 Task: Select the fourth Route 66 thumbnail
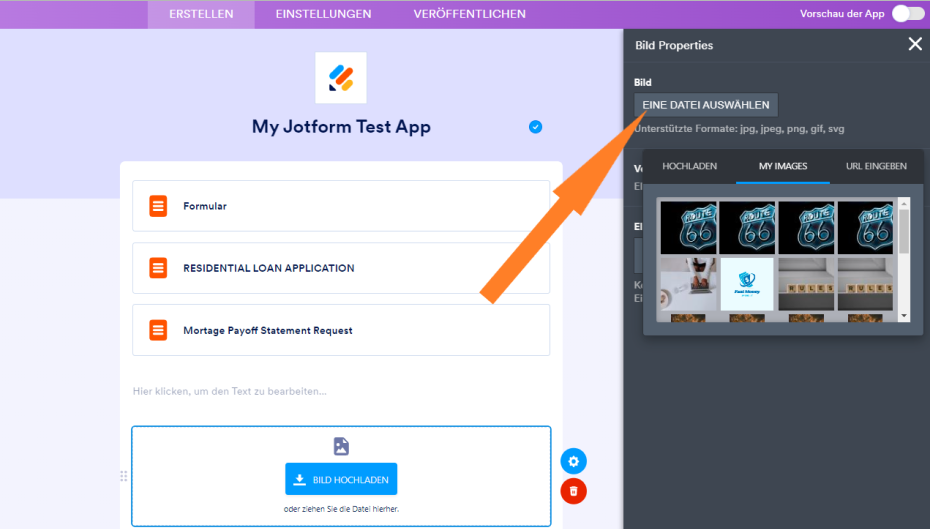tap(865, 228)
